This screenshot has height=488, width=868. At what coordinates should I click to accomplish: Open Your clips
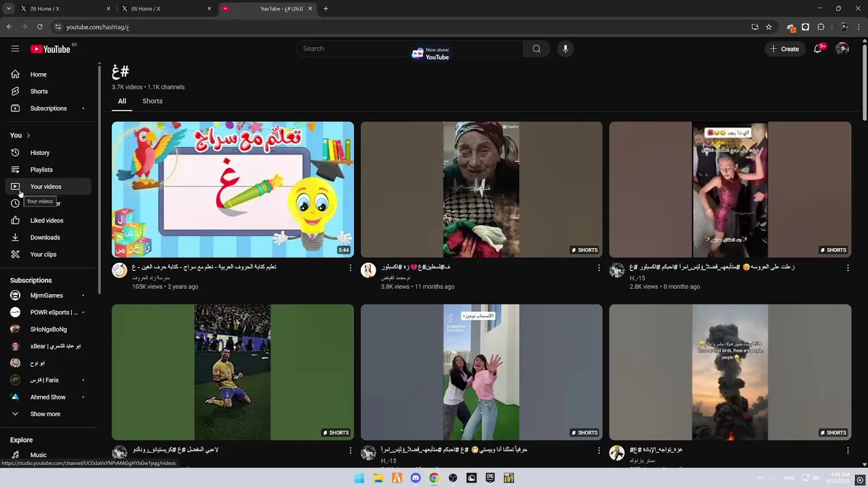pyautogui.click(x=47, y=254)
